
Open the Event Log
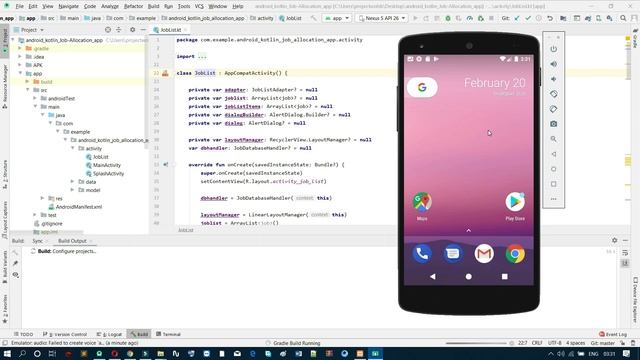(613, 334)
